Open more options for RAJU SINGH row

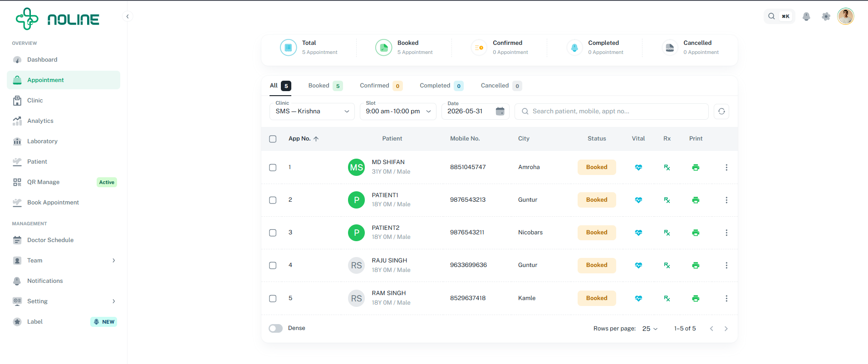726,265
